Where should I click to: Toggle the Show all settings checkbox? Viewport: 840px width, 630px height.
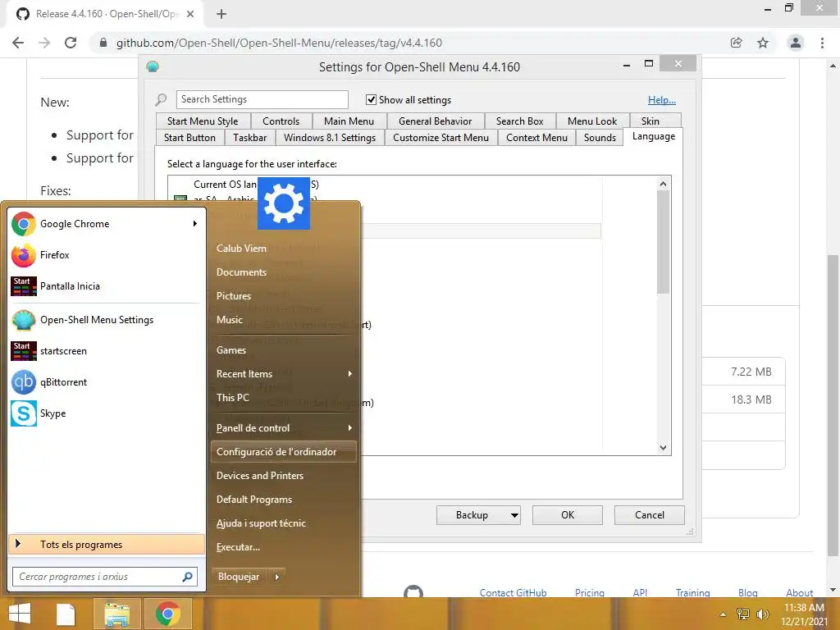pos(371,99)
